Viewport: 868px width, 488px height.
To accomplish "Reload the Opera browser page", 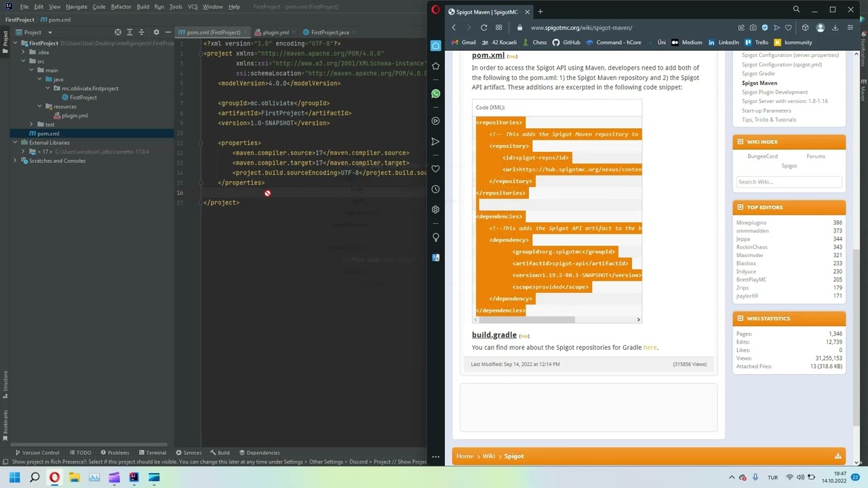I will pyautogui.click(x=484, y=28).
